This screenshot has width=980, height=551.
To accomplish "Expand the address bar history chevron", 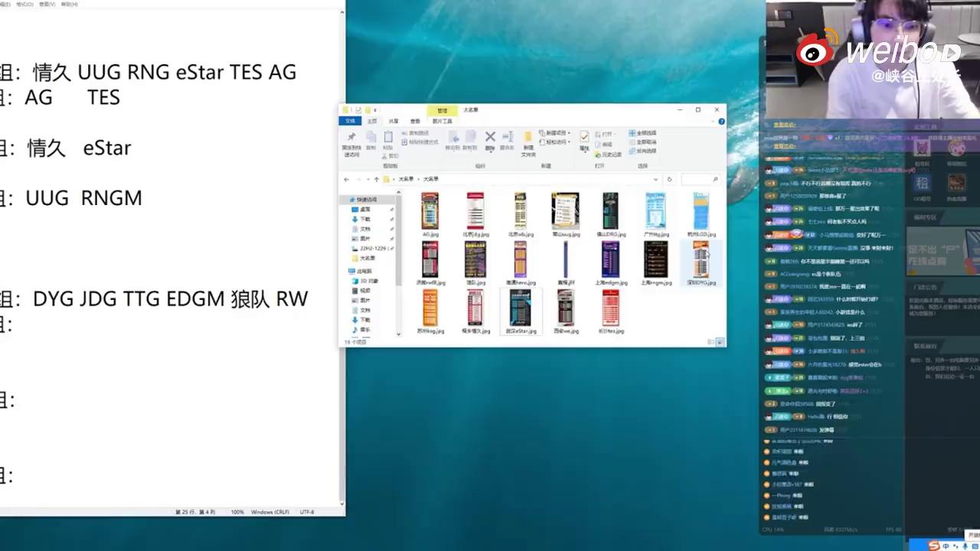I will coord(656,179).
